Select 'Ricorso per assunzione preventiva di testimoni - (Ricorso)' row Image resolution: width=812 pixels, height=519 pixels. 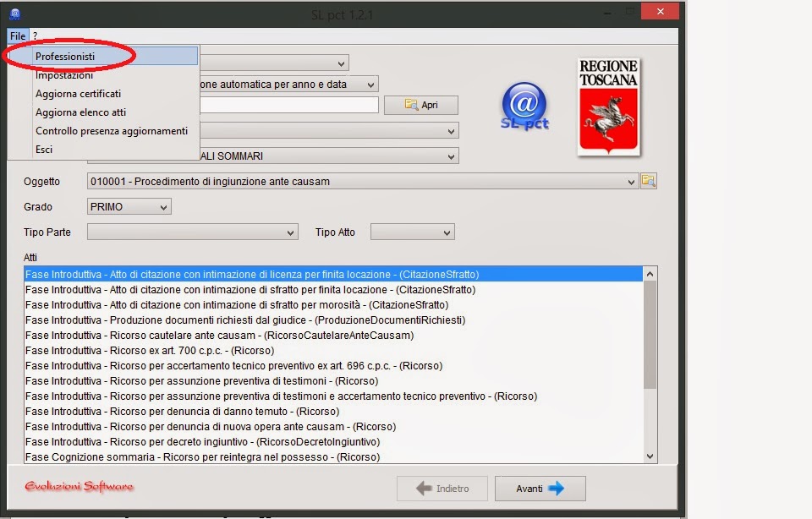[x=333, y=381]
